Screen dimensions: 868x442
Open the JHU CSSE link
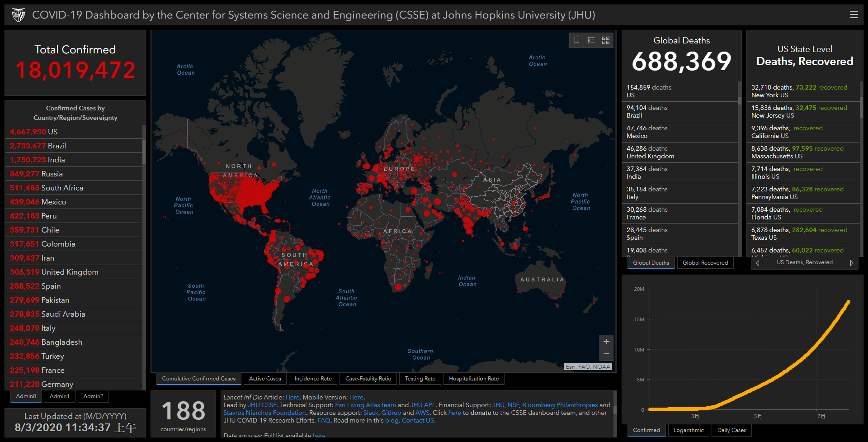point(262,405)
